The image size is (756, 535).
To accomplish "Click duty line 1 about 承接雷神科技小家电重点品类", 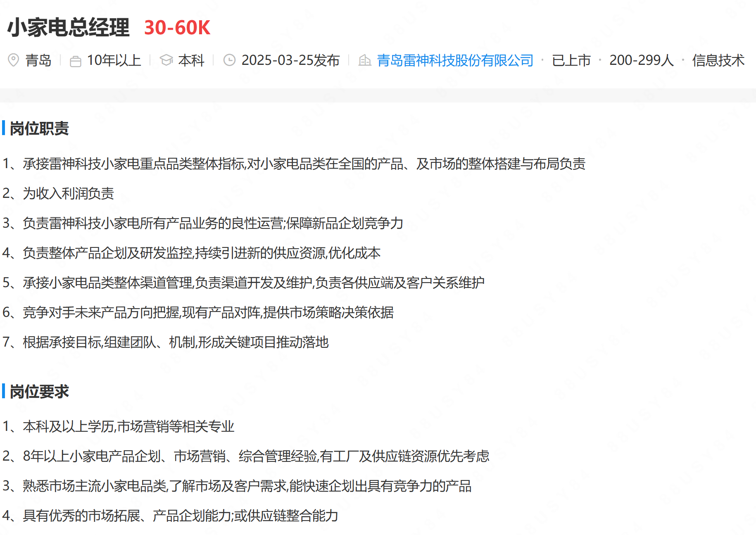I will pyautogui.click(x=294, y=164).
